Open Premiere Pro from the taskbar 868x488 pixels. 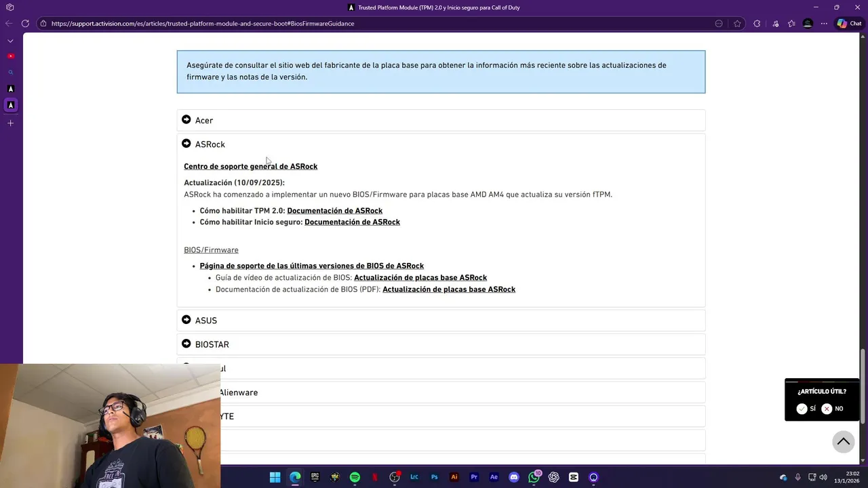(474, 477)
